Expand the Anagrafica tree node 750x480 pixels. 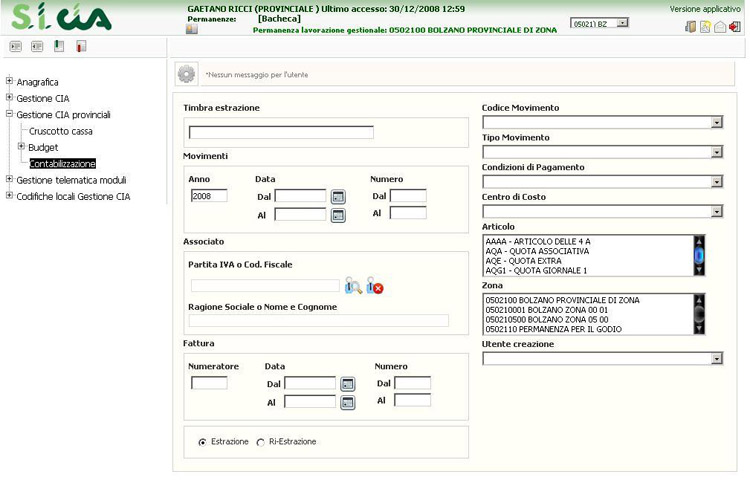(9, 81)
